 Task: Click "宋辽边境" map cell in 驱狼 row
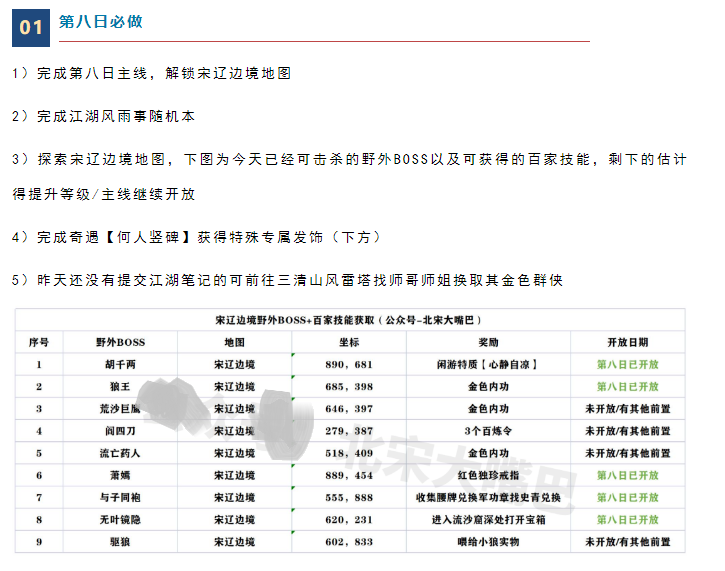234,542
